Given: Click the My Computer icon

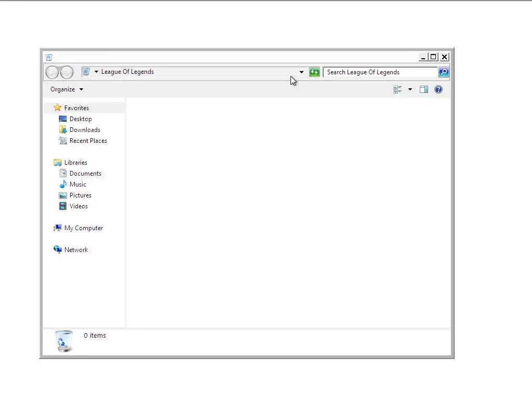Looking at the screenshot, I should [x=57, y=228].
